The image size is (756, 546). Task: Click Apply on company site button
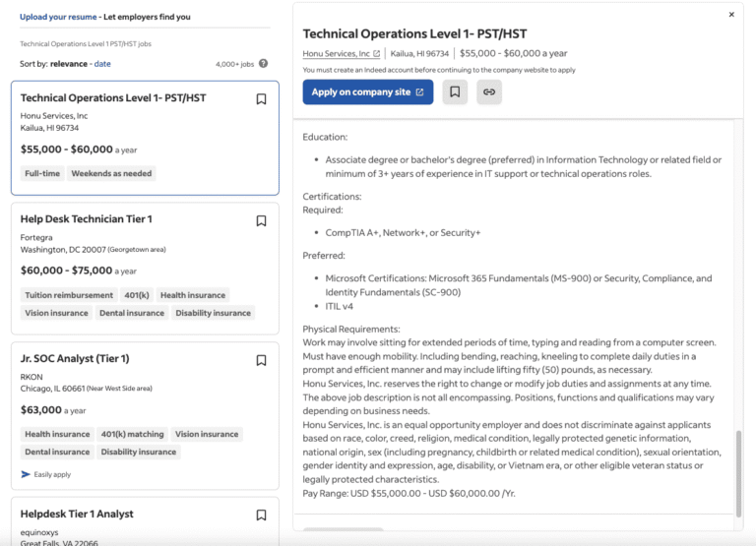[368, 92]
